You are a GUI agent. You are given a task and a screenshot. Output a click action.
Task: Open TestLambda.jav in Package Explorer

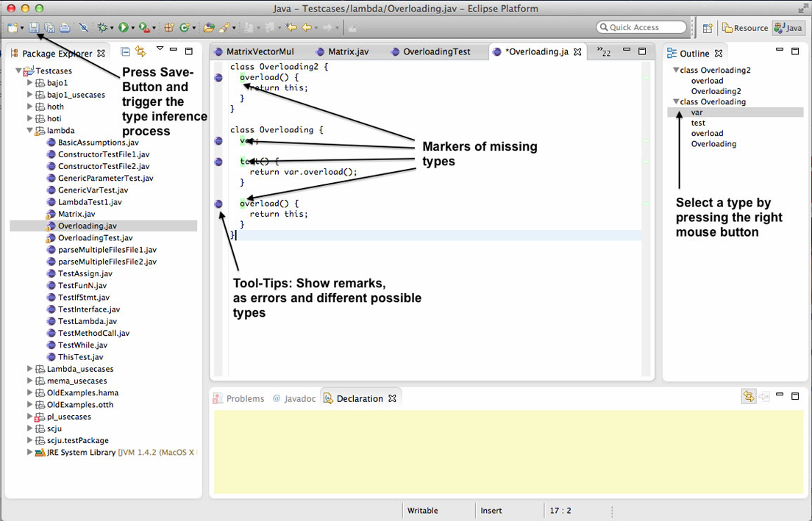(x=87, y=321)
